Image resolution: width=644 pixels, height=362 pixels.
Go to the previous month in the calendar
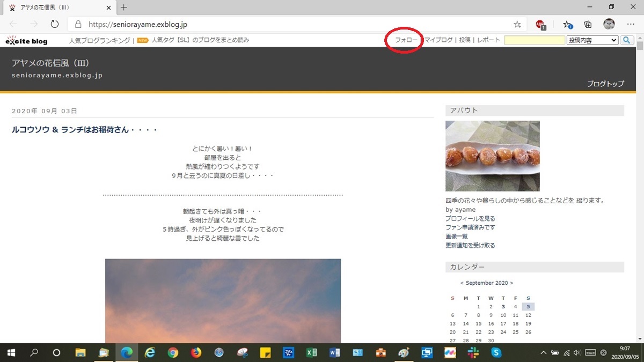[462, 283]
